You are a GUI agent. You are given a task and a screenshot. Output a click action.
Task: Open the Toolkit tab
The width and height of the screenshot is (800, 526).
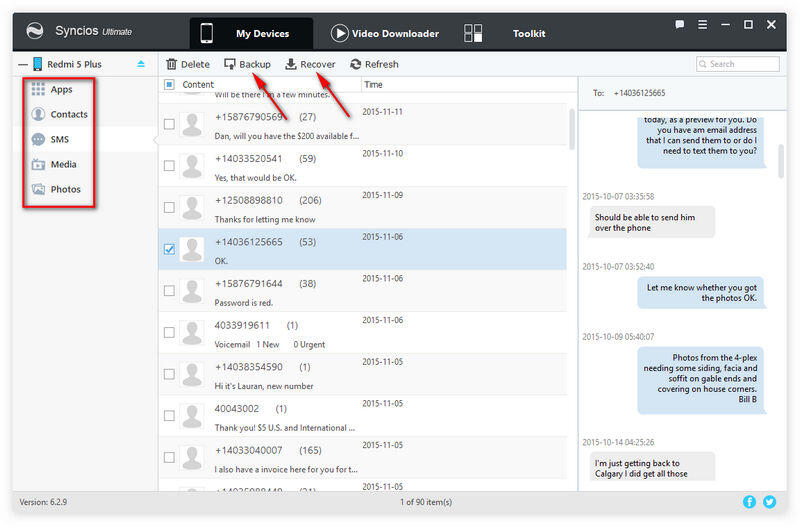point(529,34)
